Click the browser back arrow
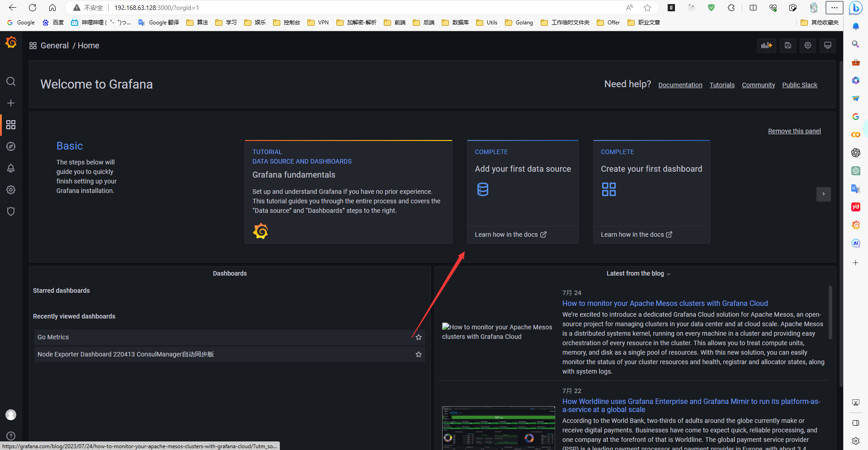868x450 pixels. (x=13, y=8)
